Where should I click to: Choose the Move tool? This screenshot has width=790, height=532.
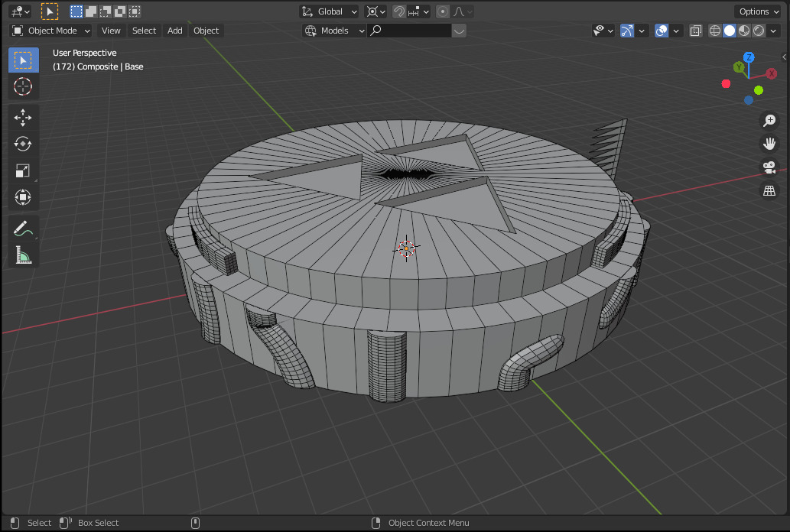coord(23,118)
